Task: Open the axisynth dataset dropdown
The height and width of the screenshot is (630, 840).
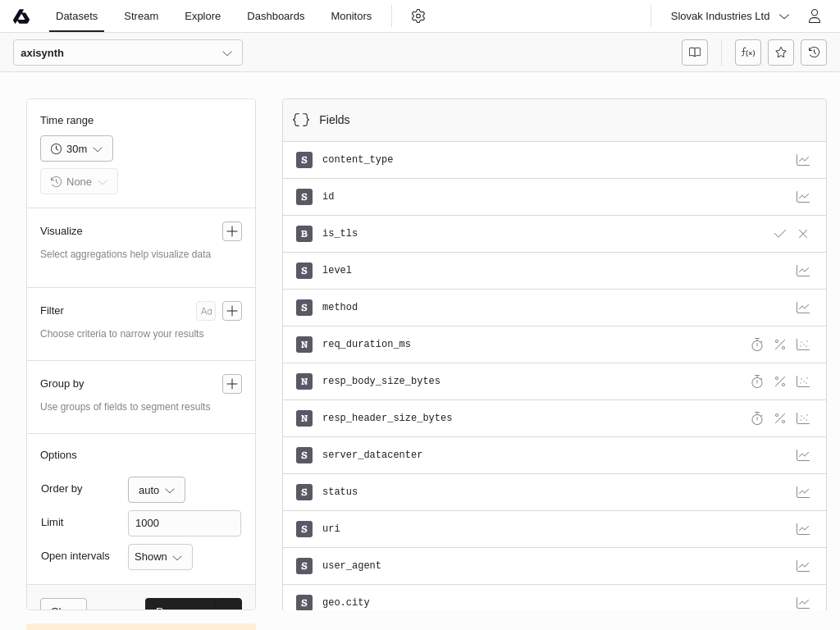Action: pos(128,52)
